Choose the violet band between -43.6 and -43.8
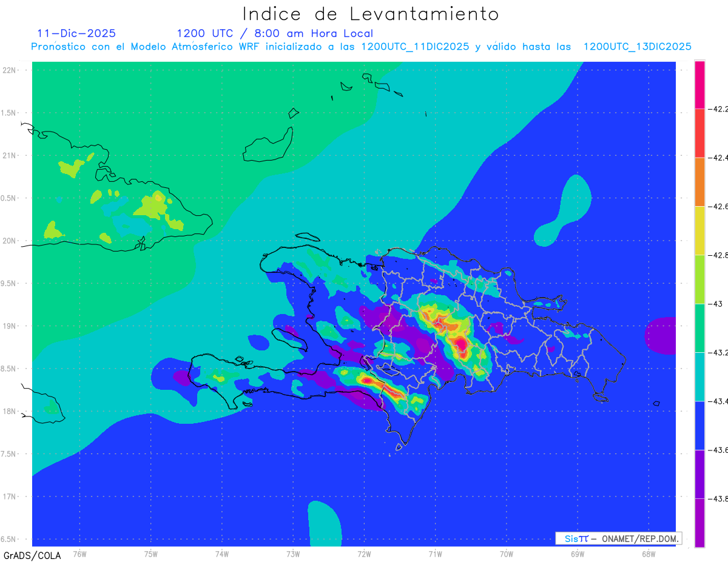Viewport: 728px width, 562px height. pos(699,474)
